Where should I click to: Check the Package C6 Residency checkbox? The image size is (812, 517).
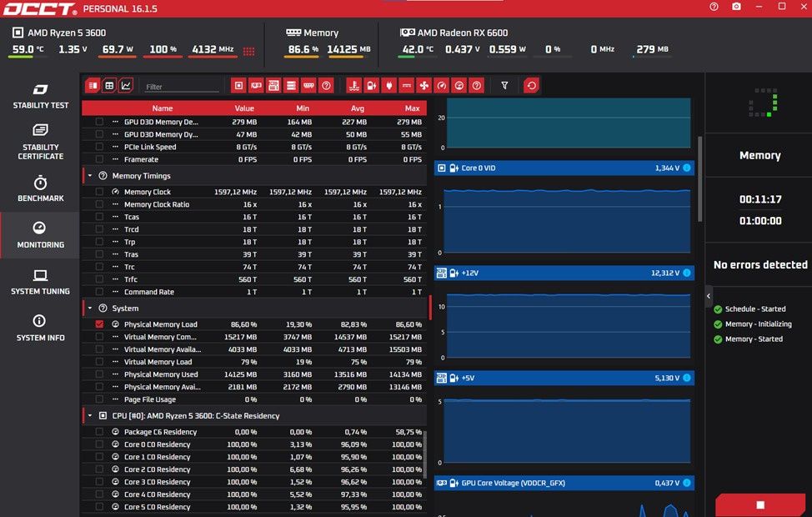[99, 432]
